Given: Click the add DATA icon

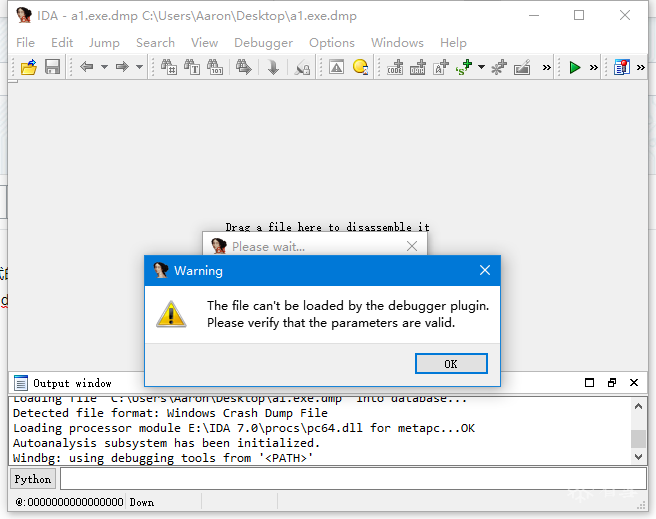Looking at the screenshot, I should pos(418,67).
